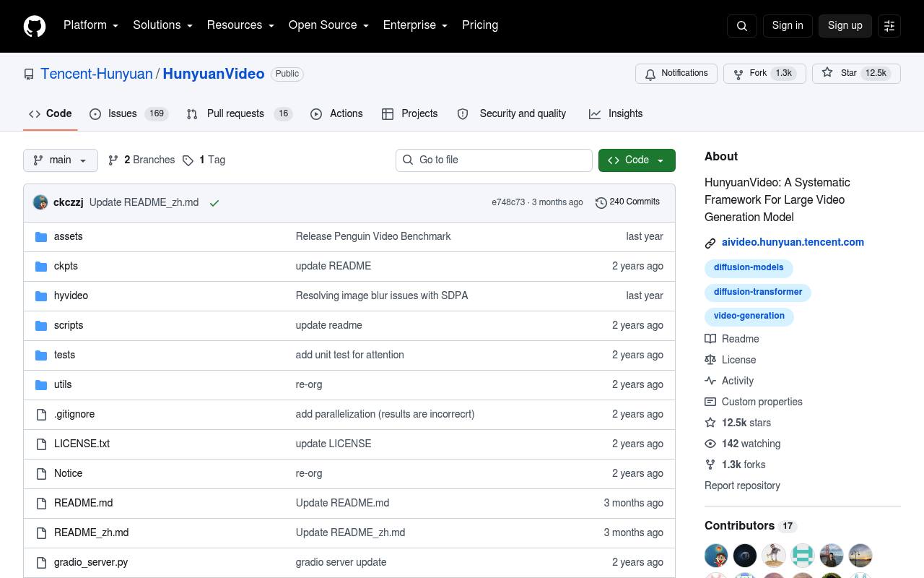Viewport: 924px width, 578px height.
Task: Click the green check status icon
Action: (214, 203)
